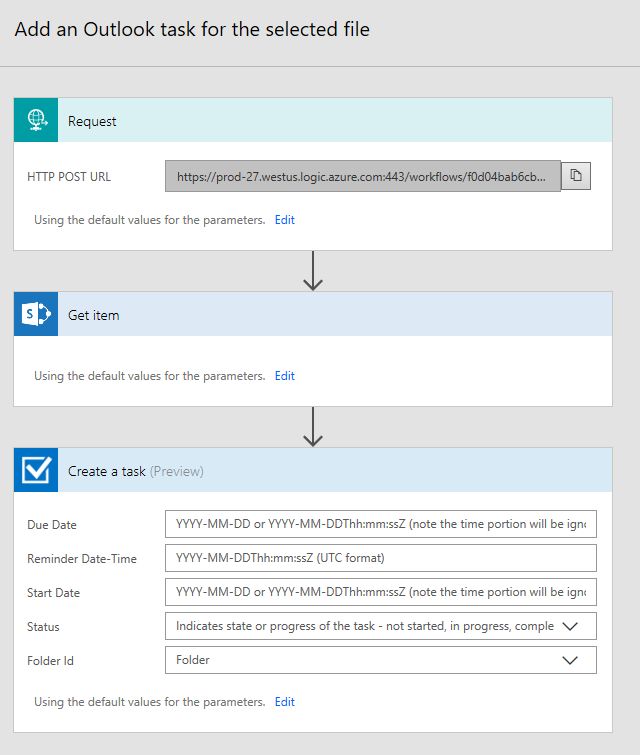640x755 pixels.
Task: Click the SharePoint Get item icon
Action: [36, 314]
